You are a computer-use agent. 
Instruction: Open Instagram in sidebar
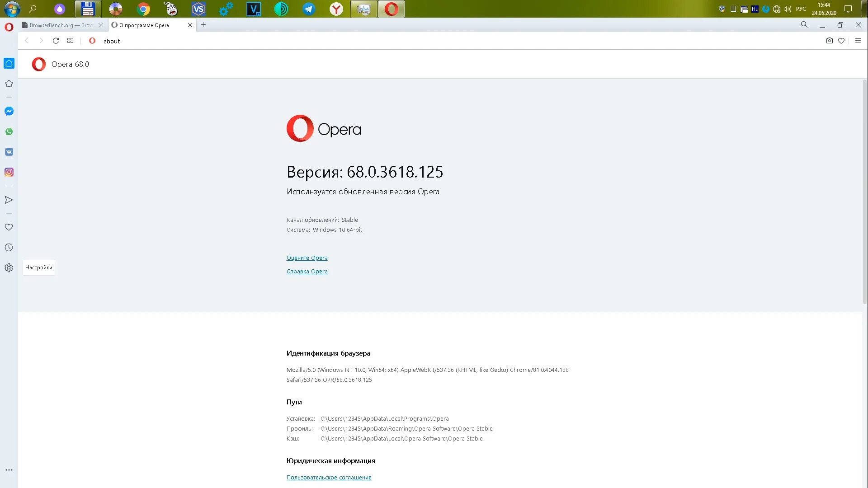[9, 172]
